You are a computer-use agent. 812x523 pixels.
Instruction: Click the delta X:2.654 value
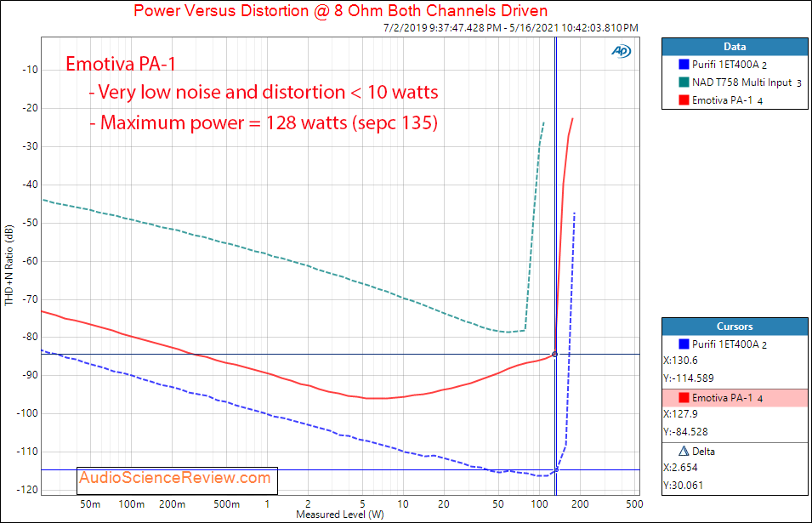click(x=680, y=468)
